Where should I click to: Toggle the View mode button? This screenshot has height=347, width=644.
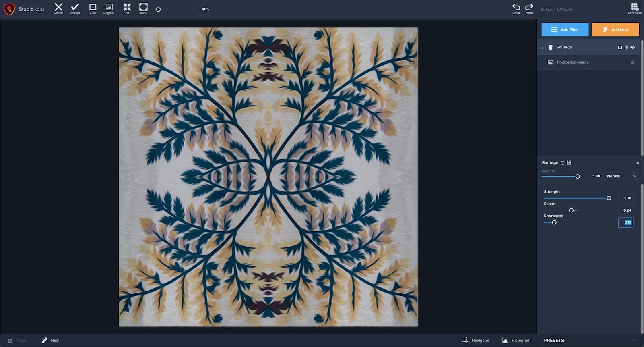tap(93, 8)
